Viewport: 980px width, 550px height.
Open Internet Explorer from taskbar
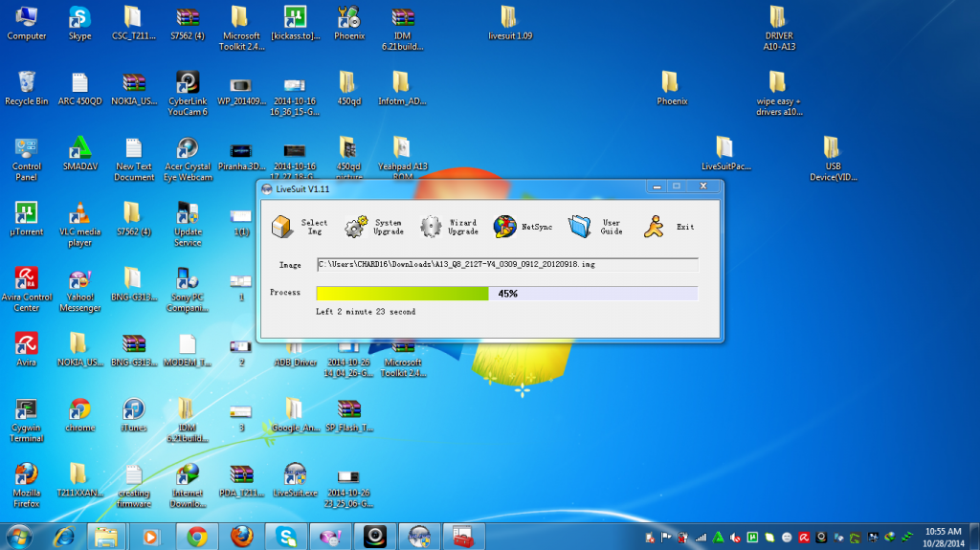pyautogui.click(x=64, y=537)
